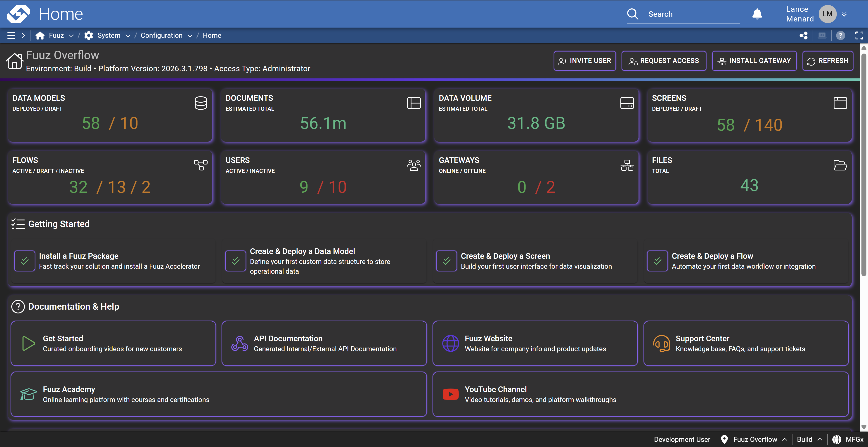This screenshot has height=447, width=868.
Task: Open the Get Started onboarding videos card
Action: pyautogui.click(x=113, y=343)
